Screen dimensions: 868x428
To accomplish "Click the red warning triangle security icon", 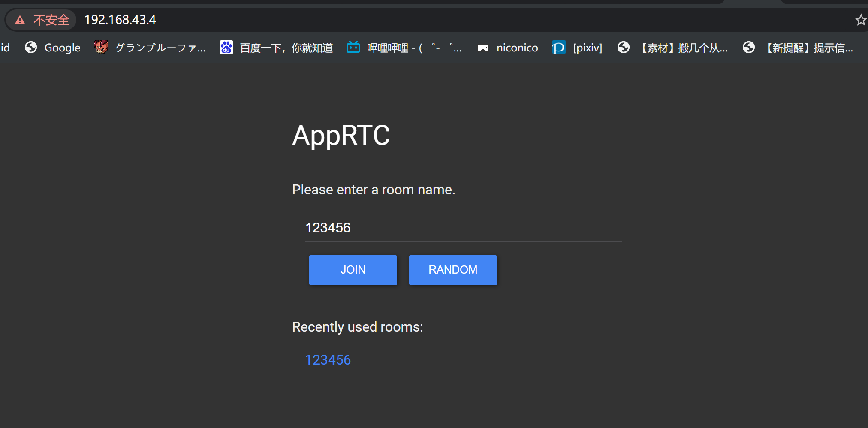I will click(20, 20).
